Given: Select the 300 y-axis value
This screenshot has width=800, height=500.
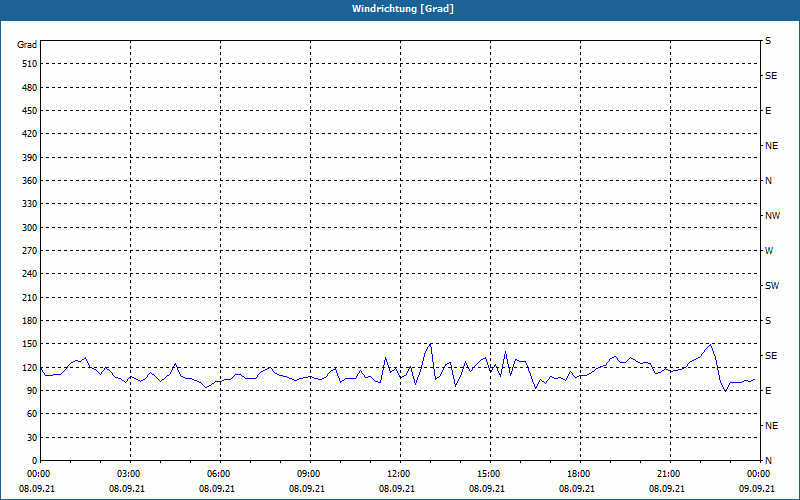Looking at the screenshot, I should (x=30, y=228).
